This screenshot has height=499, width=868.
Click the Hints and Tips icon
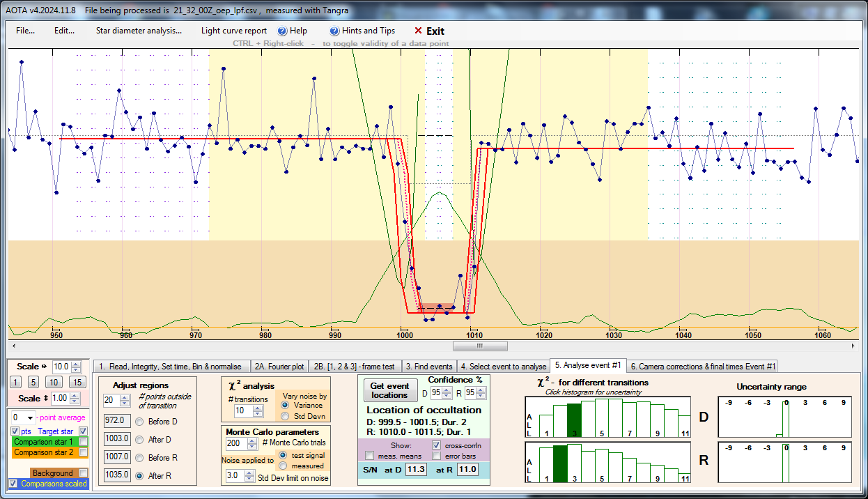point(334,31)
